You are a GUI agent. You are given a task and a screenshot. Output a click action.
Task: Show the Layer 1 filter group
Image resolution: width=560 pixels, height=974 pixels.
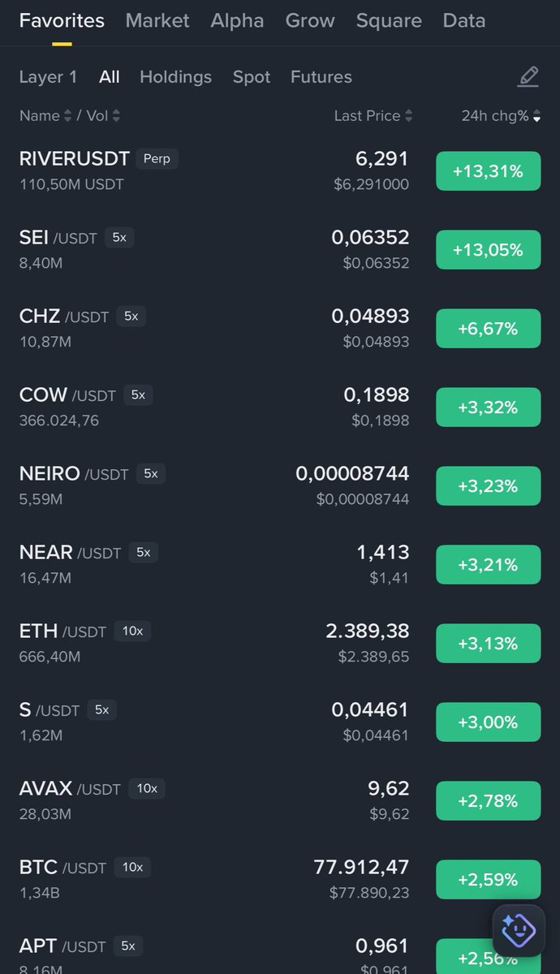(48, 77)
